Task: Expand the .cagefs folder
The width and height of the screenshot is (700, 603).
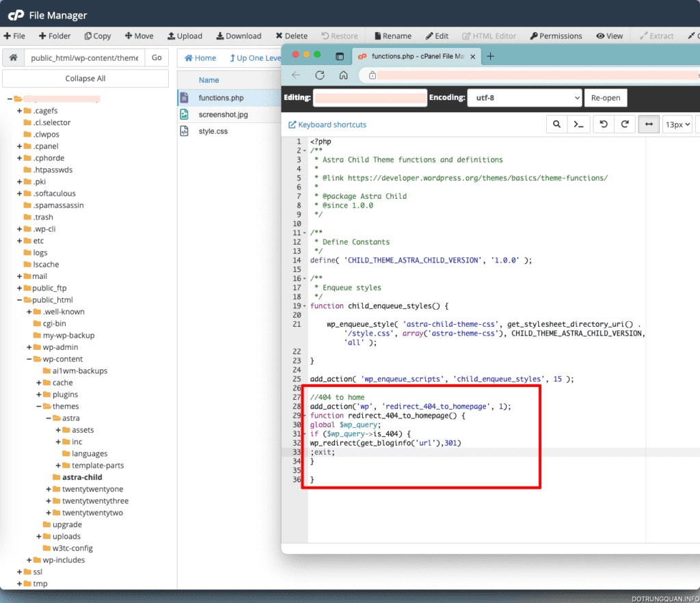Action: [19, 111]
